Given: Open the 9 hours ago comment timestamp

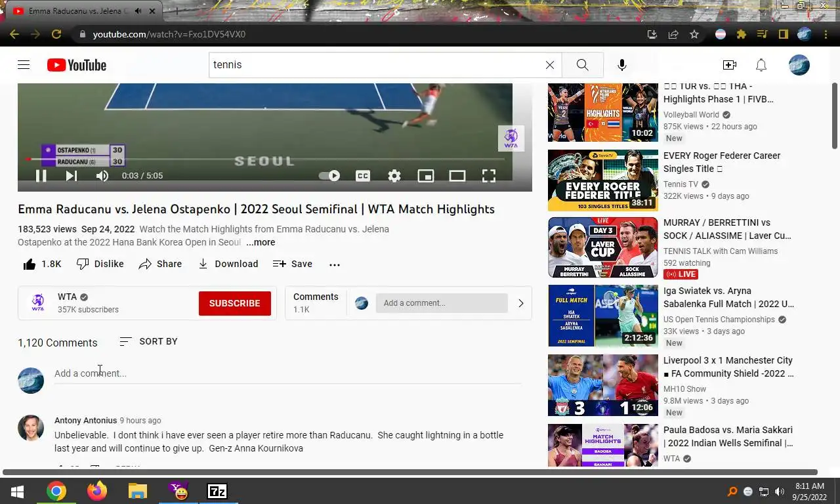Looking at the screenshot, I should click(x=140, y=421).
